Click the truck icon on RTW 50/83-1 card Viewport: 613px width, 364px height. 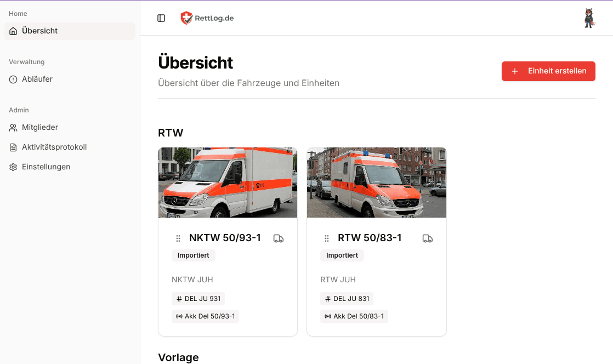(428, 238)
